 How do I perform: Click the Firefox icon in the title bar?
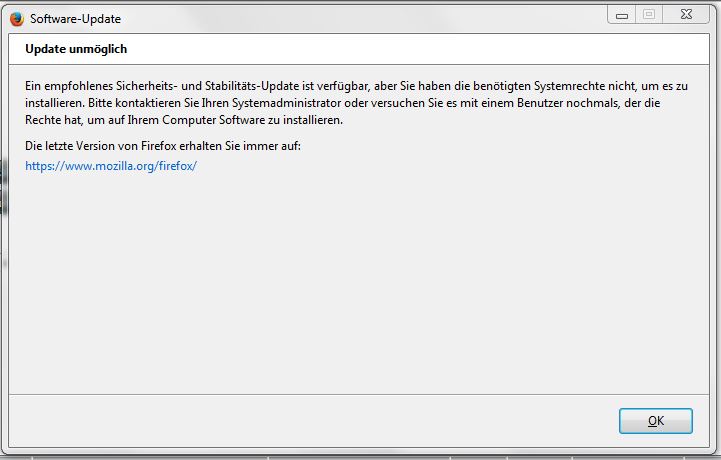pos(16,18)
